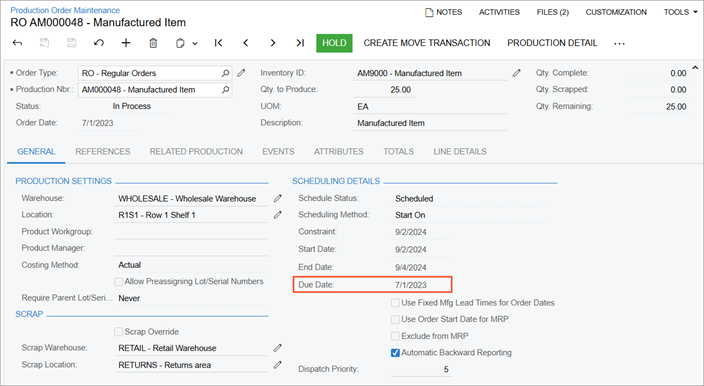Screen dimensions: 704x386
Task: Click the Qty. to Produce field
Action: pos(384,90)
